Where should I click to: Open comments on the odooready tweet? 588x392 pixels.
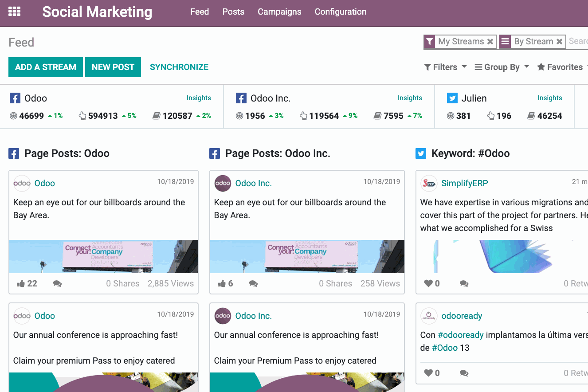point(464,373)
